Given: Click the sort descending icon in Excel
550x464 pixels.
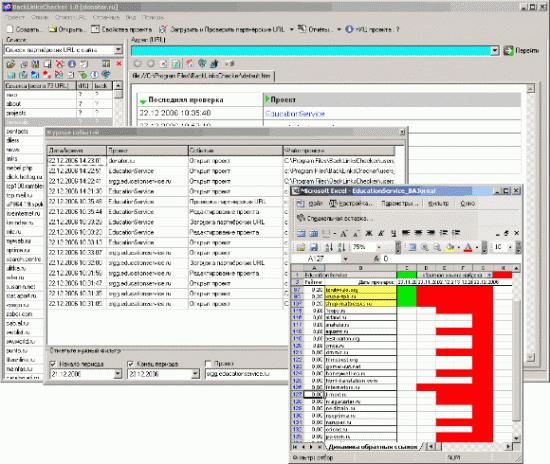Looking at the screenshot, I should tap(341, 247).
